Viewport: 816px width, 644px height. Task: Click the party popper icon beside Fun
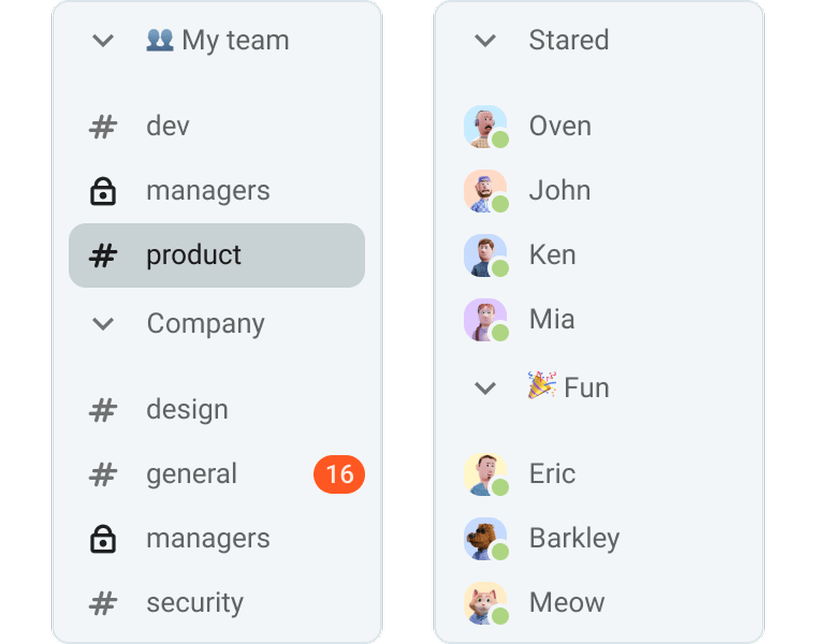pyautogui.click(x=541, y=386)
